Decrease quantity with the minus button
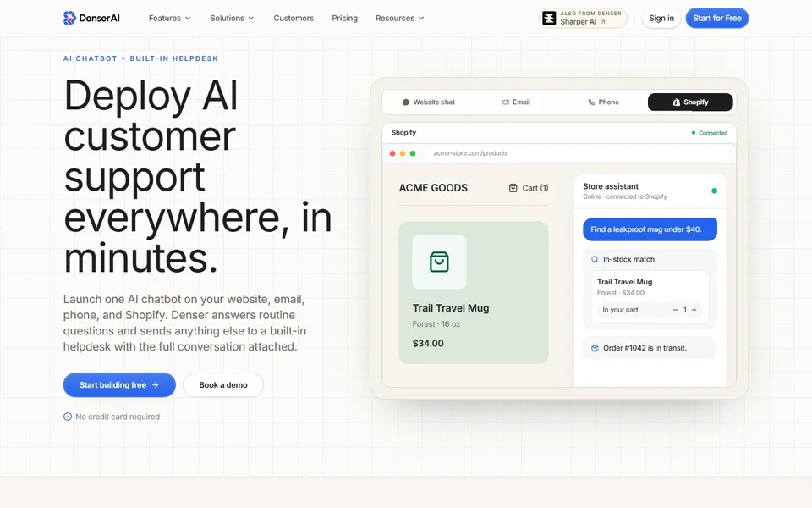 pos(675,310)
